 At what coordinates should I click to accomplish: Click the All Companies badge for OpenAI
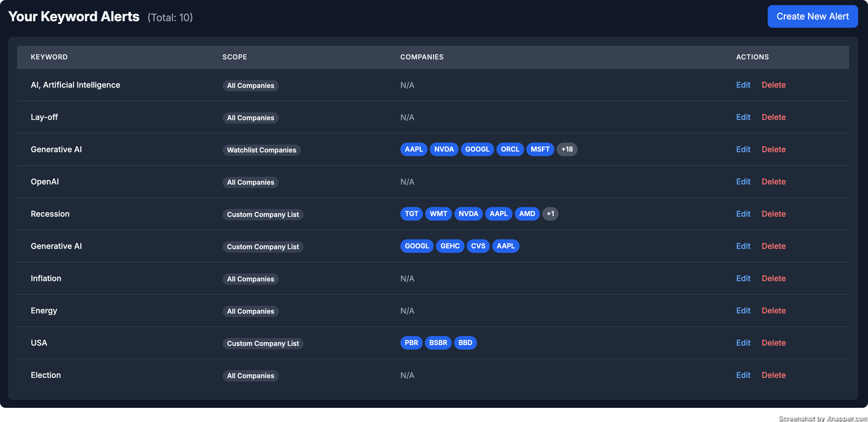click(250, 182)
